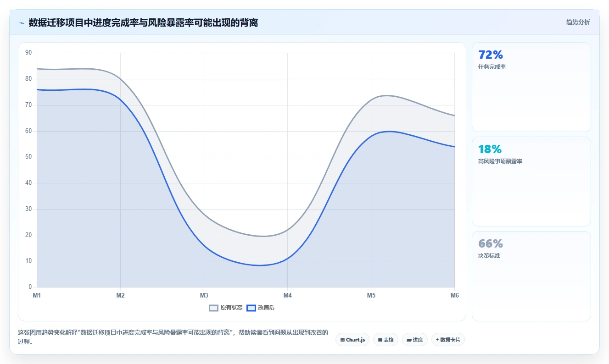Click the M1 axis label
The height and width of the screenshot is (364, 609).
tap(37, 295)
